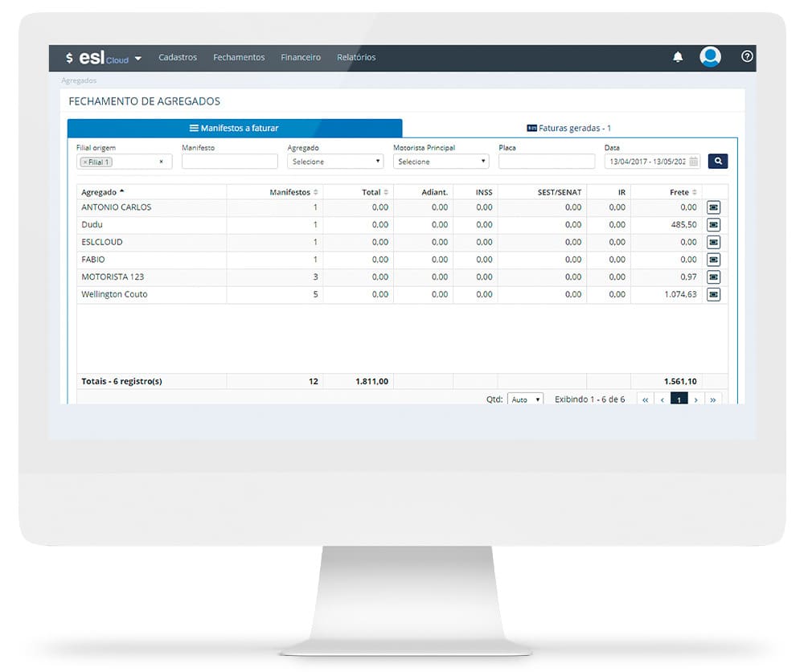Generate invoice icon for ANTONIO CARLOS row
The height and width of the screenshot is (672, 804).
pyautogui.click(x=713, y=207)
